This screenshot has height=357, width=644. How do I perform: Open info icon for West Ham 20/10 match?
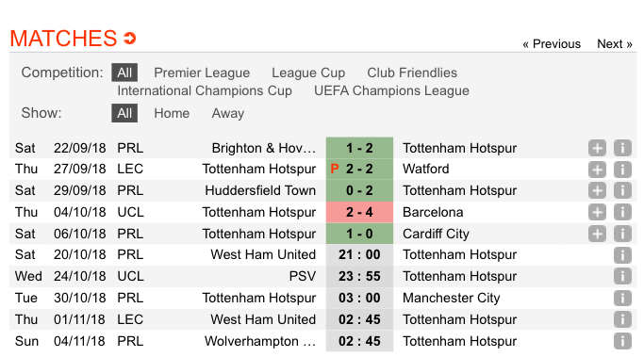pos(622,255)
